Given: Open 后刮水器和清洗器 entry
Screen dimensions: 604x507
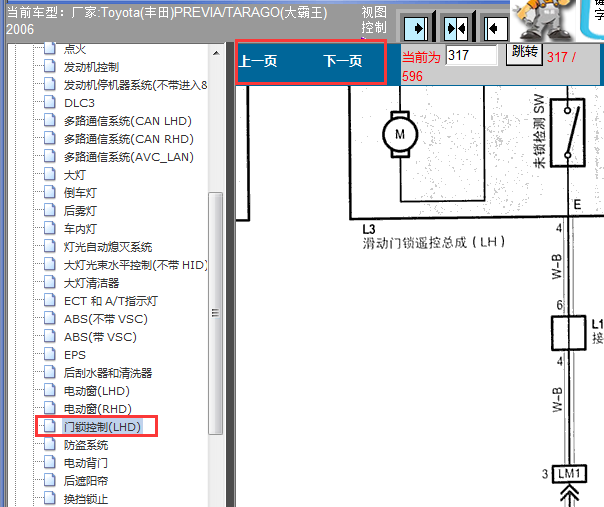Looking at the screenshot, I should pyautogui.click(x=108, y=373).
